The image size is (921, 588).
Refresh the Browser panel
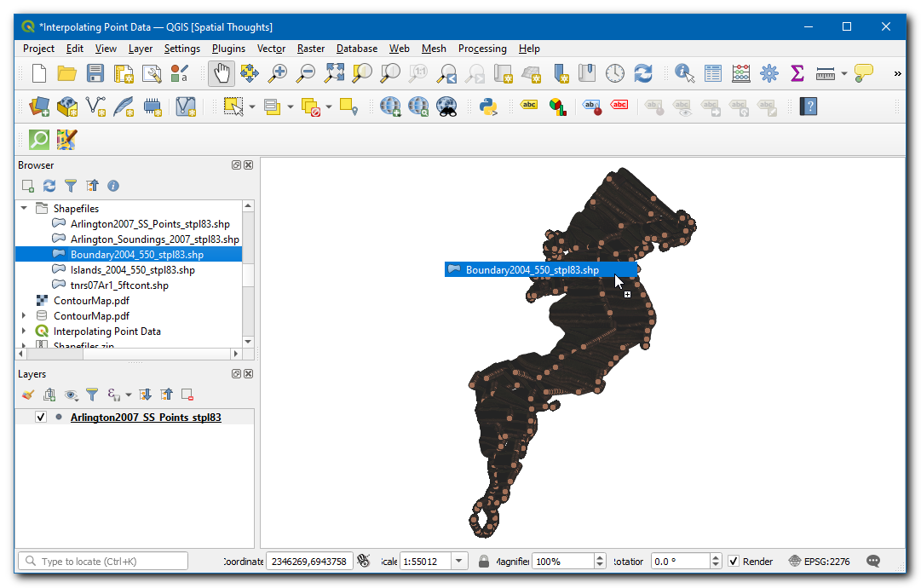(49, 186)
